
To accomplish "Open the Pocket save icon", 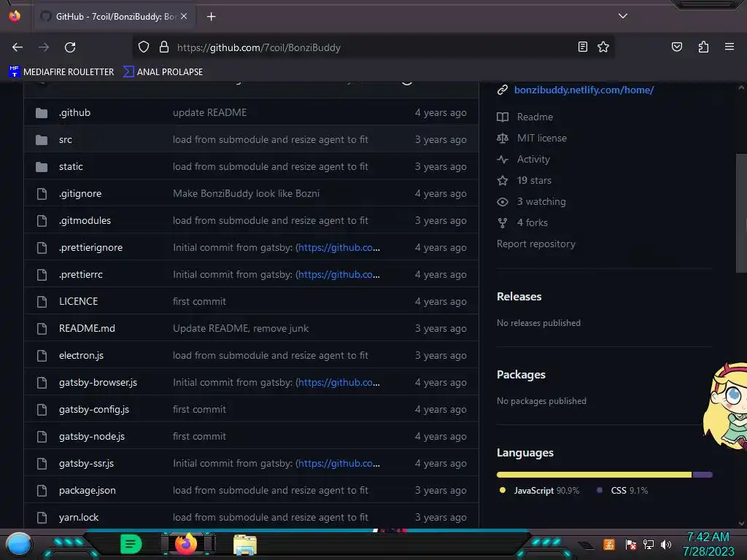I will [676, 47].
